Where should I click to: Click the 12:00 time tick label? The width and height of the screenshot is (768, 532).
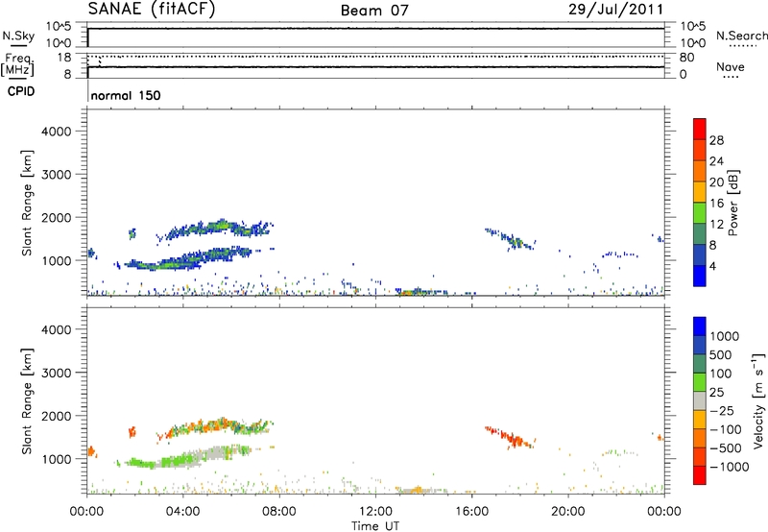tap(375, 512)
